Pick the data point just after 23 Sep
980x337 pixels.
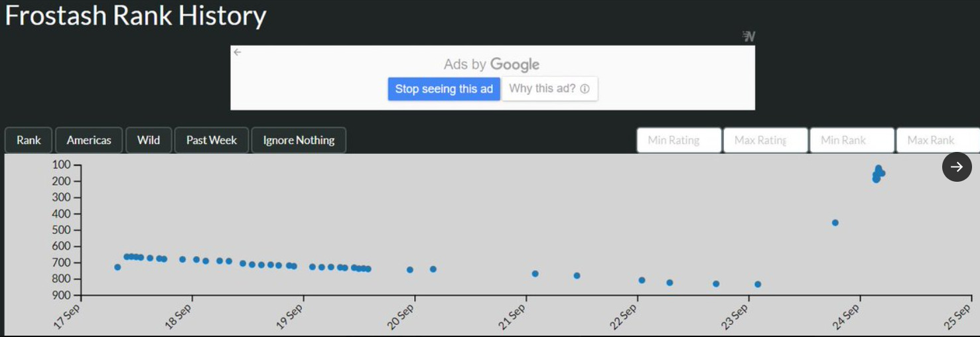(x=758, y=285)
